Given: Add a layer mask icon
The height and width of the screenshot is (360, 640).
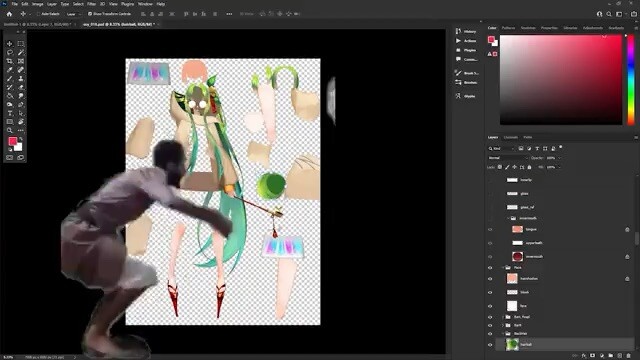Looking at the screenshot, I should click(x=593, y=356).
